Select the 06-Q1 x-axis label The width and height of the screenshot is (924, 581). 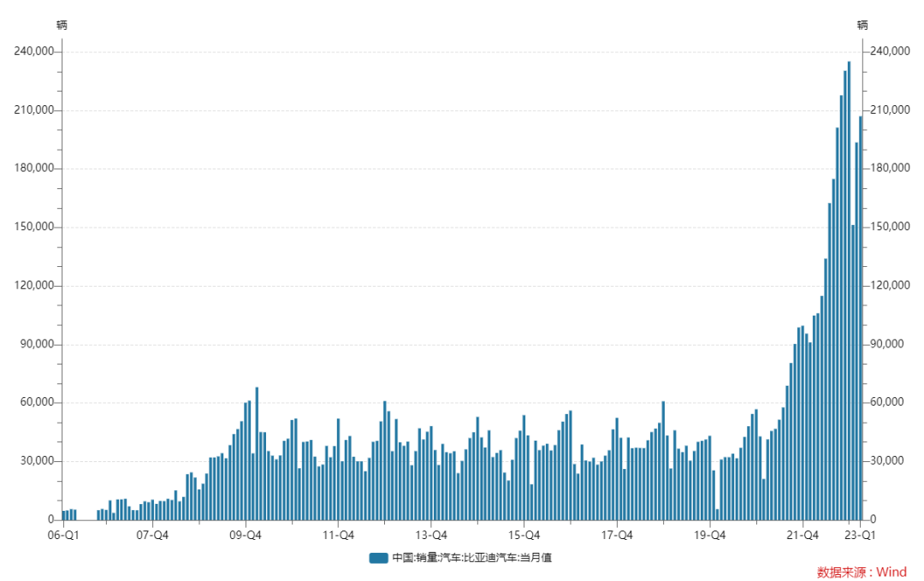[x=62, y=535]
